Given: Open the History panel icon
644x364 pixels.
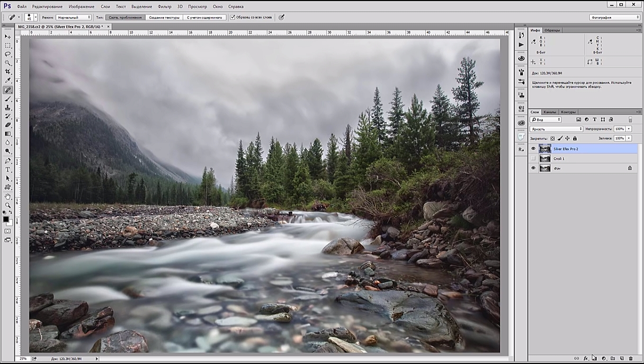Looking at the screenshot, I should 521,36.
